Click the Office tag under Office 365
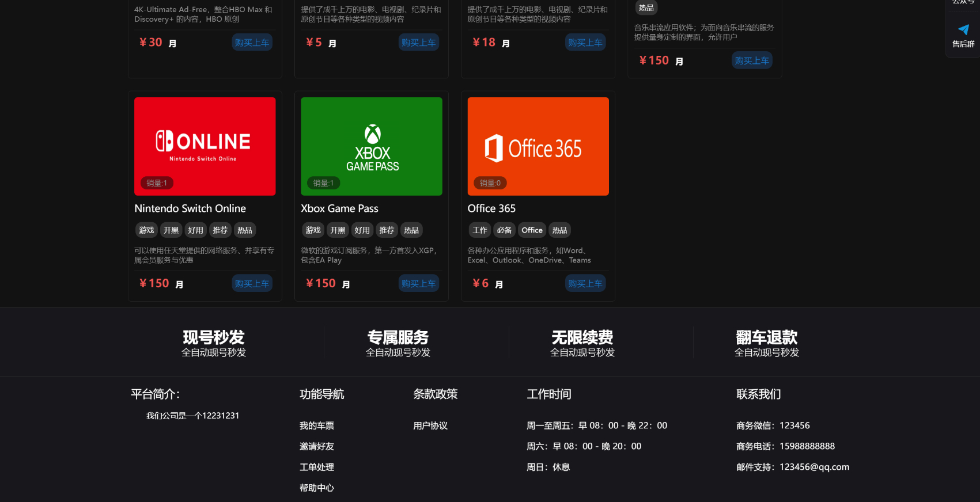Viewport: 980px width, 502px height. pos(532,230)
